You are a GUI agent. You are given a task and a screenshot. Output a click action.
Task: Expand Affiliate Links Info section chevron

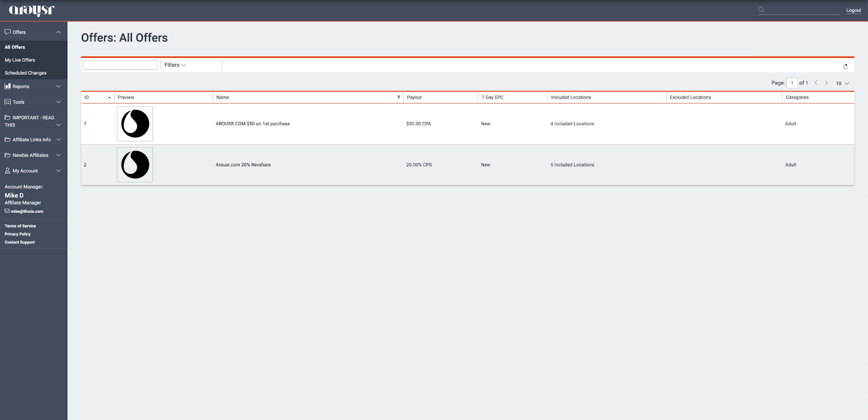coord(59,140)
